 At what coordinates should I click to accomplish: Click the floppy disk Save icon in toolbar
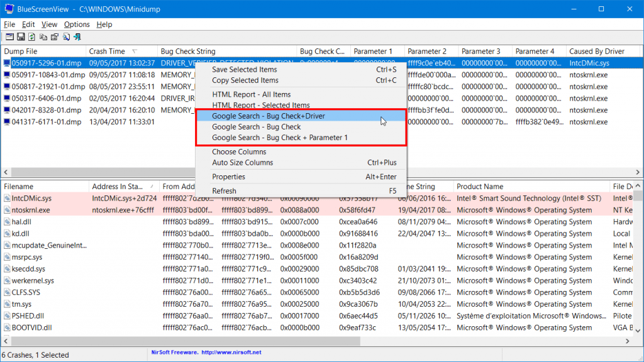tap(21, 37)
